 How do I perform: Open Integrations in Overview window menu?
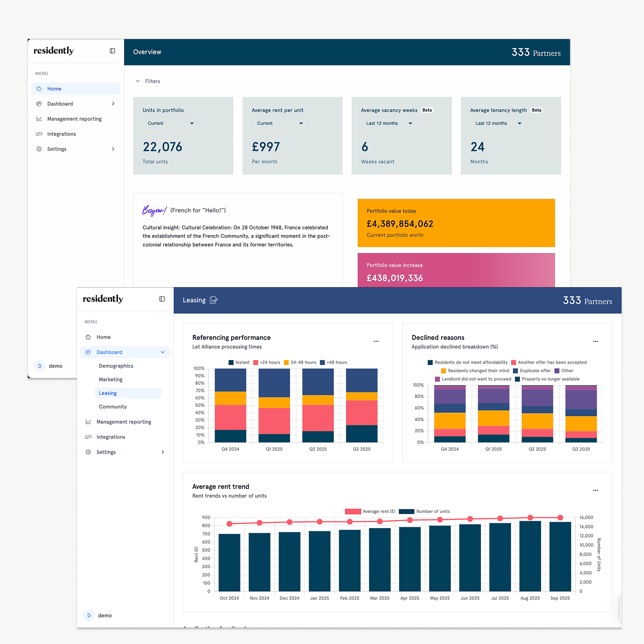(62, 134)
